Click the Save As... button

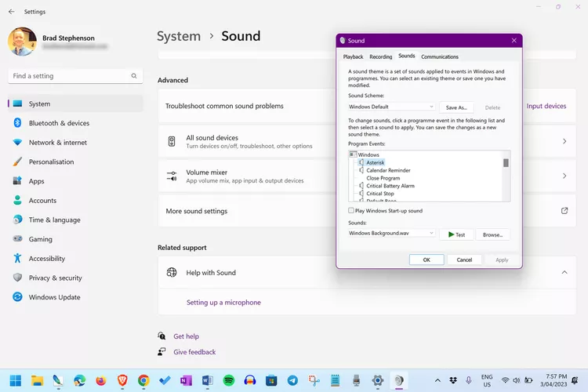(x=456, y=107)
